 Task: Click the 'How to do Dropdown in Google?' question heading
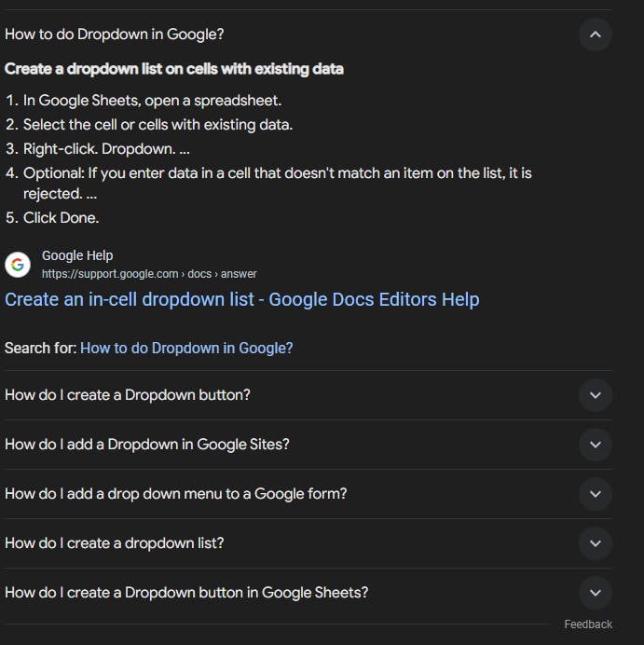115,34
